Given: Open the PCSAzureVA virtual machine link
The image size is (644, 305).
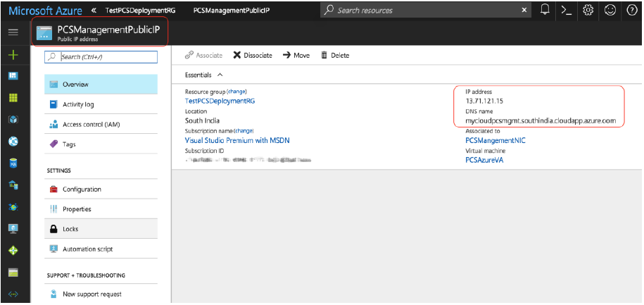Looking at the screenshot, I should [484, 160].
